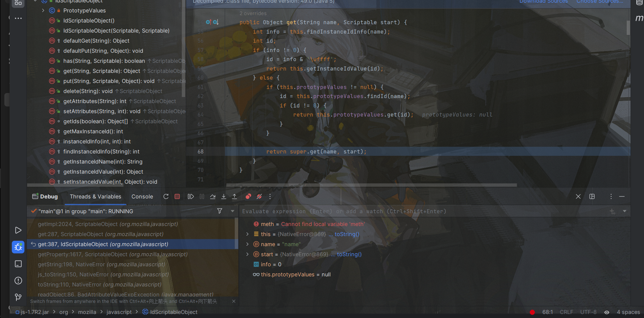Expand the 'this' variable node
The image size is (644, 318).
(248, 234)
